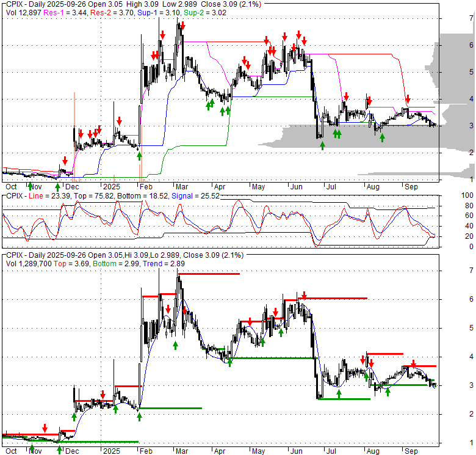Click the 2025 label on the top chart's axis
Viewport: 476px width, 455px height.
coord(112,187)
